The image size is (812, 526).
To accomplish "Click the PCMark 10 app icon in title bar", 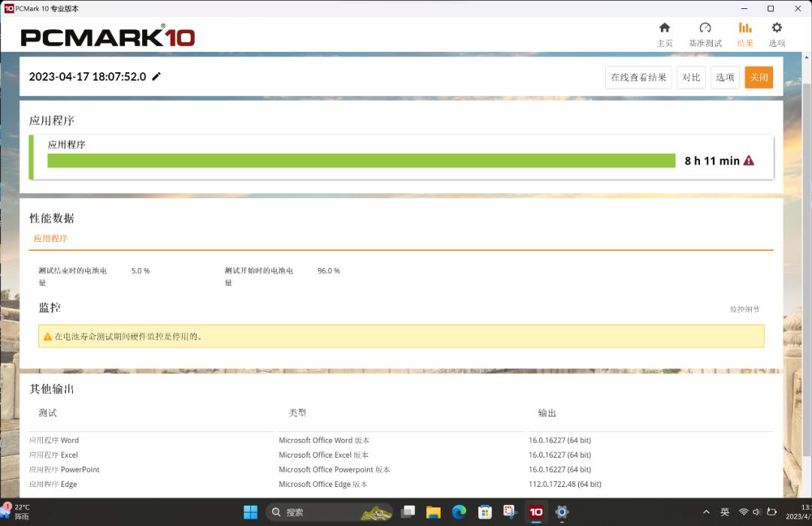I will pyautogui.click(x=9, y=8).
